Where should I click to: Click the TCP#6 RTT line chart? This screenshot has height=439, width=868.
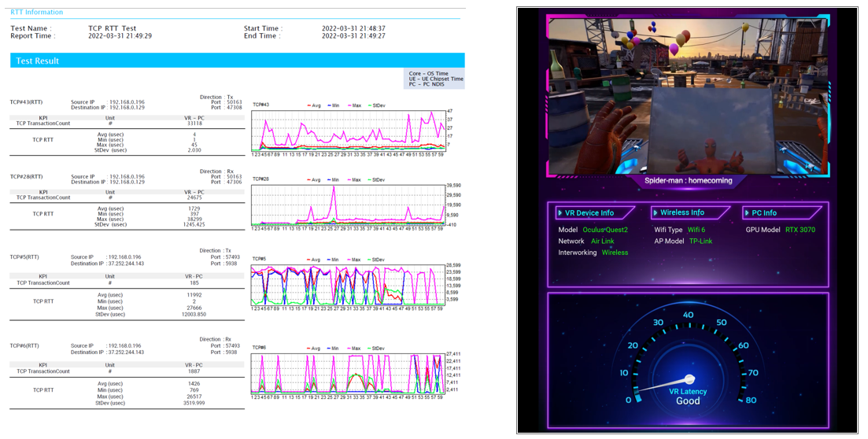click(x=348, y=373)
